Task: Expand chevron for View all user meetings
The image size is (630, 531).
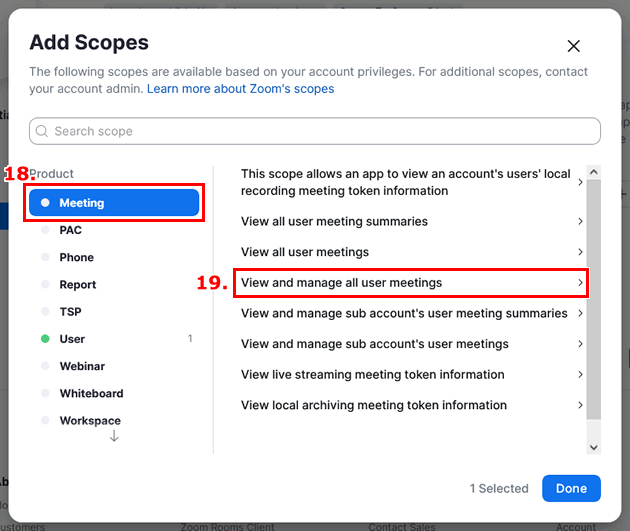Action: pos(580,252)
